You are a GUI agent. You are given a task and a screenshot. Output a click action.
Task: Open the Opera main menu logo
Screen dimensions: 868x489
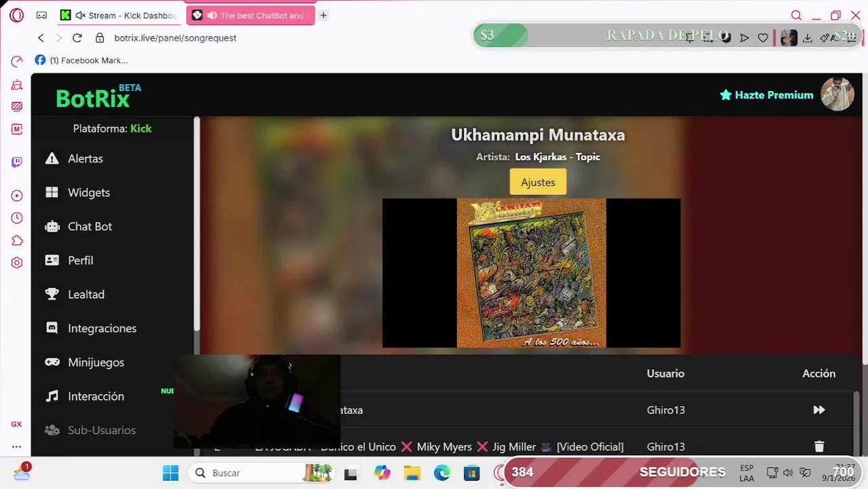click(17, 15)
